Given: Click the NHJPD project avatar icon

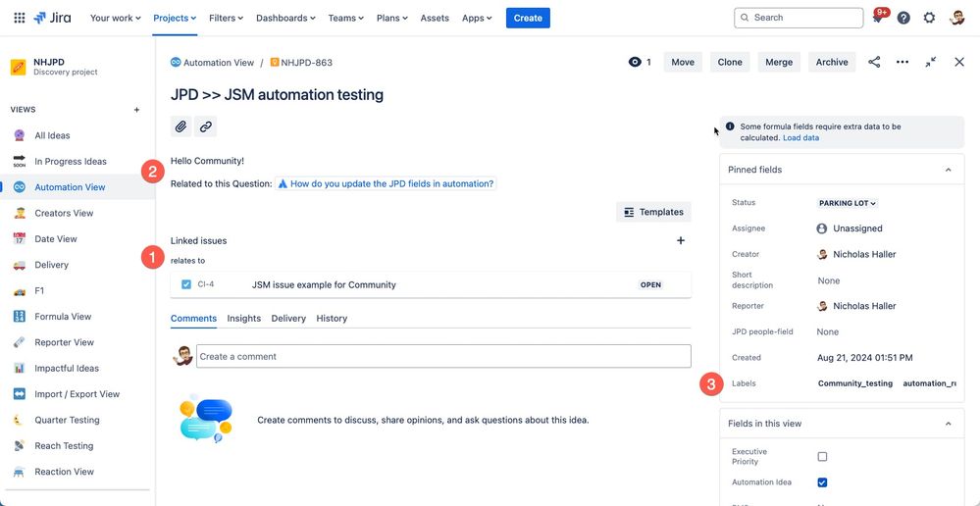Looking at the screenshot, I should point(18,67).
